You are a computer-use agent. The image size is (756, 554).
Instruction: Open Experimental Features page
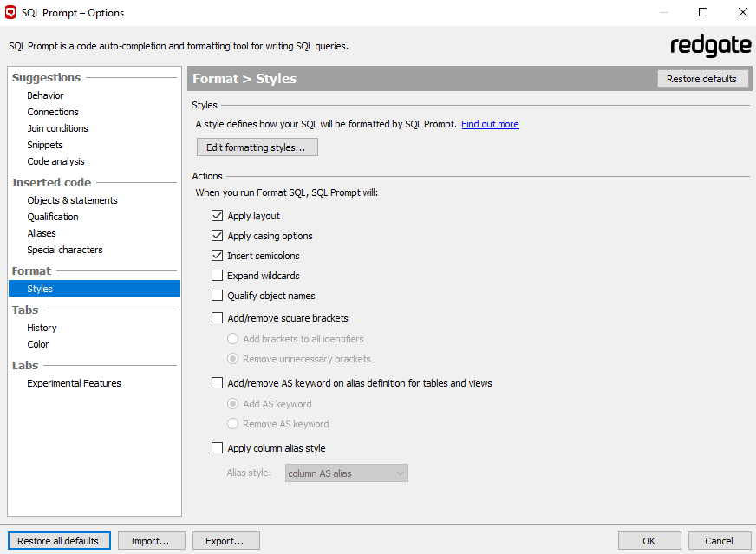tap(74, 383)
